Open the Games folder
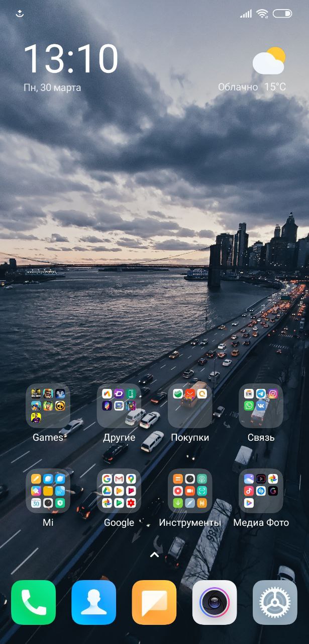This screenshot has width=309, height=644. pos(48,406)
